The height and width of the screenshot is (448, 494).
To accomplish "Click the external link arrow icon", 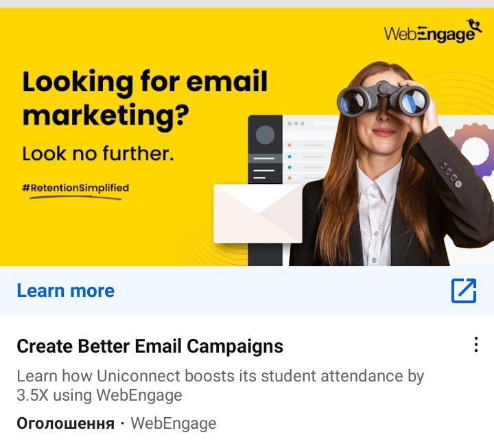I will point(464,291).
